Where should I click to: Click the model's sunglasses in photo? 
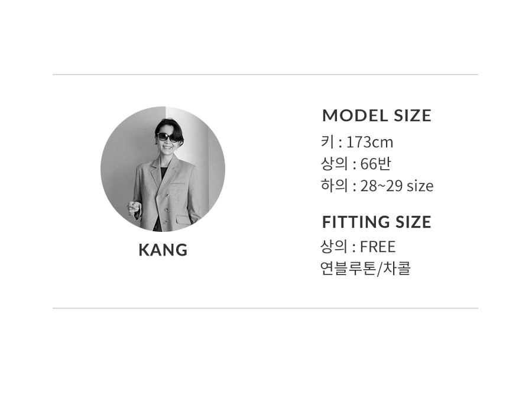pyautogui.click(x=168, y=137)
